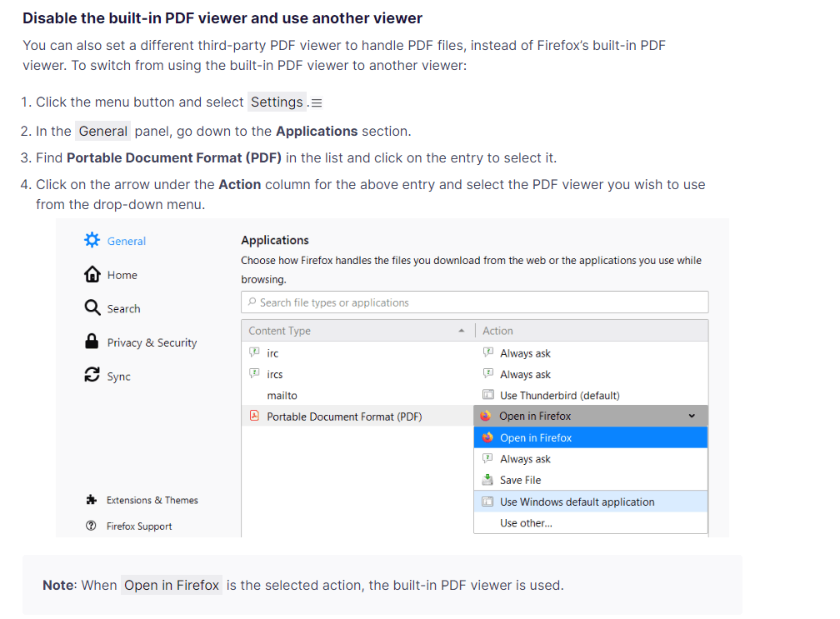Click the General label in step 2
840x619 pixels.
point(102,131)
